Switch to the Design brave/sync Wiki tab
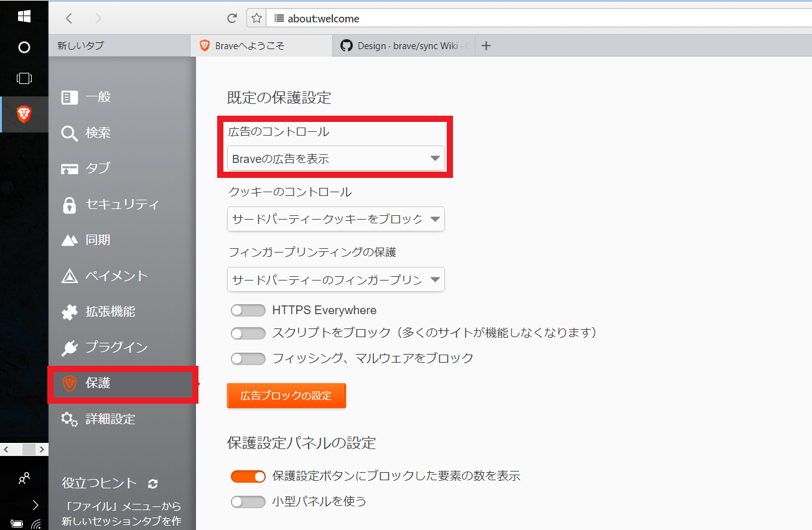Screen dimensions: 812x530 pos(404,45)
